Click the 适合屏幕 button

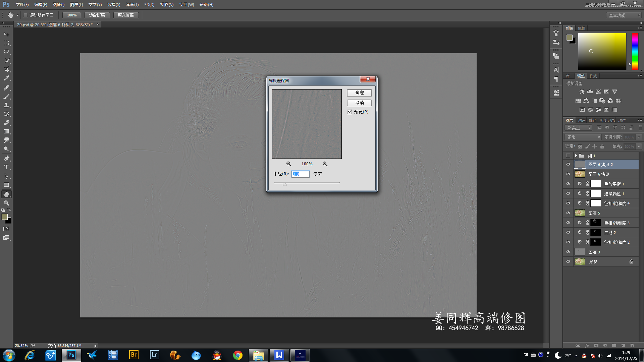point(97,15)
